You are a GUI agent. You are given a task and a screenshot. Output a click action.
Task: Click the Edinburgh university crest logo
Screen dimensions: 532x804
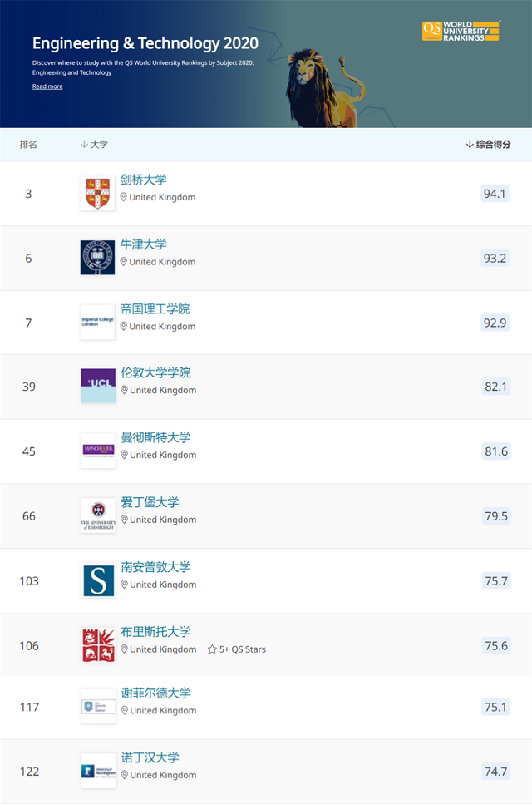click(97, 515)
